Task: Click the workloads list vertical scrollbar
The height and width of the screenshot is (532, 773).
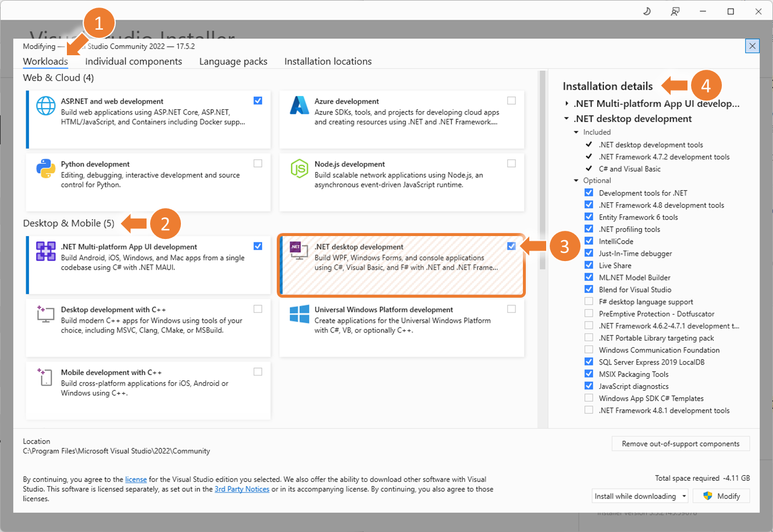Action: 543,170
